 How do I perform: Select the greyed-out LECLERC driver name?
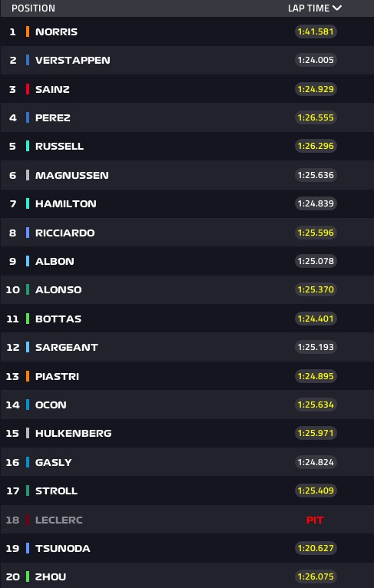(x=59, y=520)
